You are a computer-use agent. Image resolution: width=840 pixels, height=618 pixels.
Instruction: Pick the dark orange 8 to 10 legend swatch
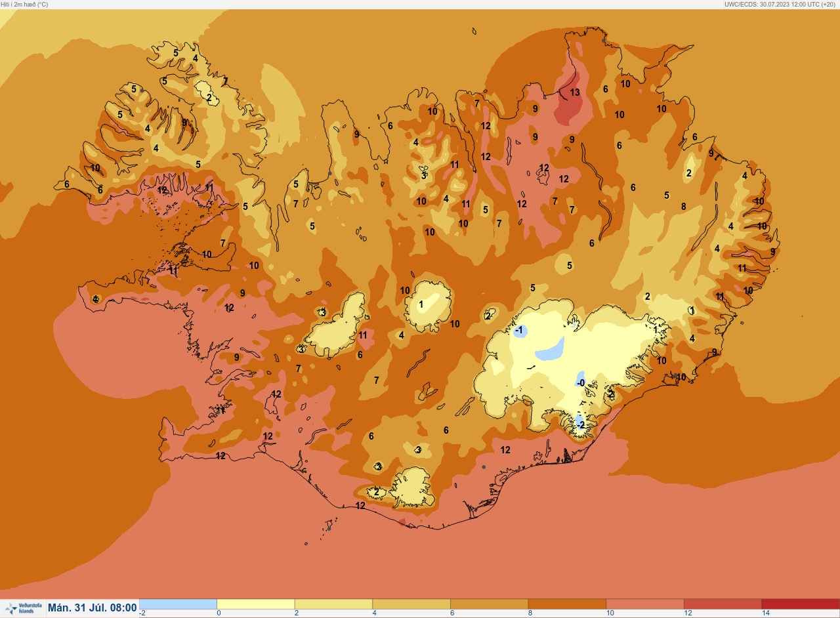[567, 604]
